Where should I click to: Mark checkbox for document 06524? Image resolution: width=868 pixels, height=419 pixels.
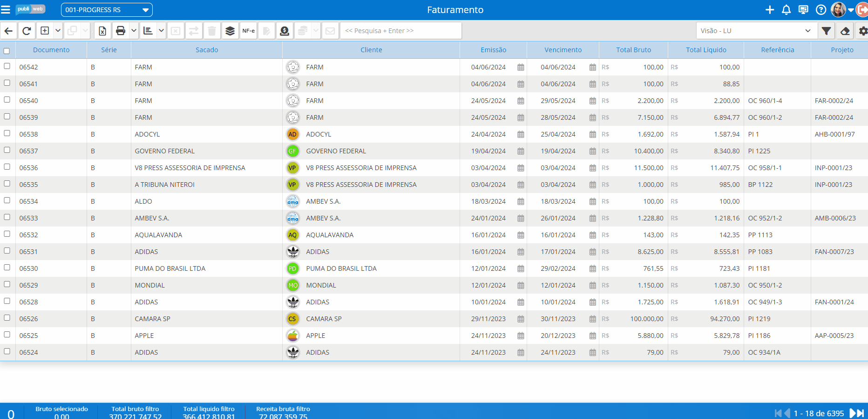[7, 351]
